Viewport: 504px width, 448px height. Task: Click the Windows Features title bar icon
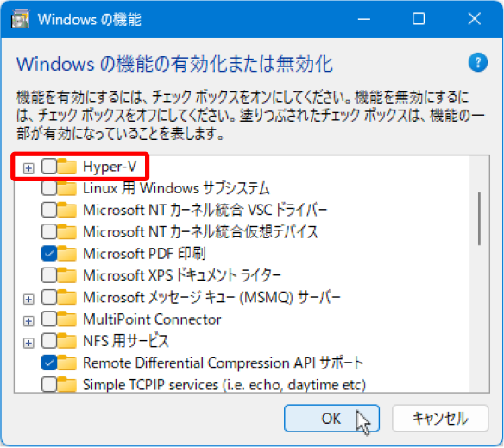click(20, 19)
